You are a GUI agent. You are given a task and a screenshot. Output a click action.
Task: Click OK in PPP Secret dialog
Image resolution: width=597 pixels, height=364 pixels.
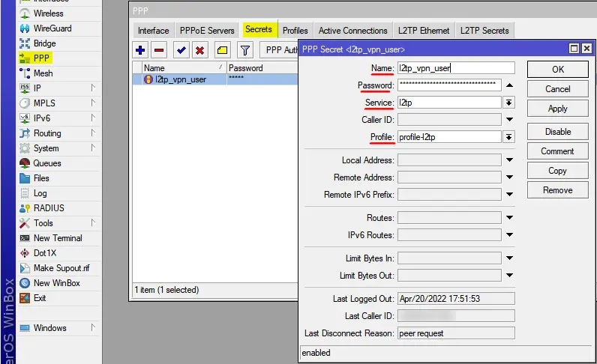tap(558, 70)
